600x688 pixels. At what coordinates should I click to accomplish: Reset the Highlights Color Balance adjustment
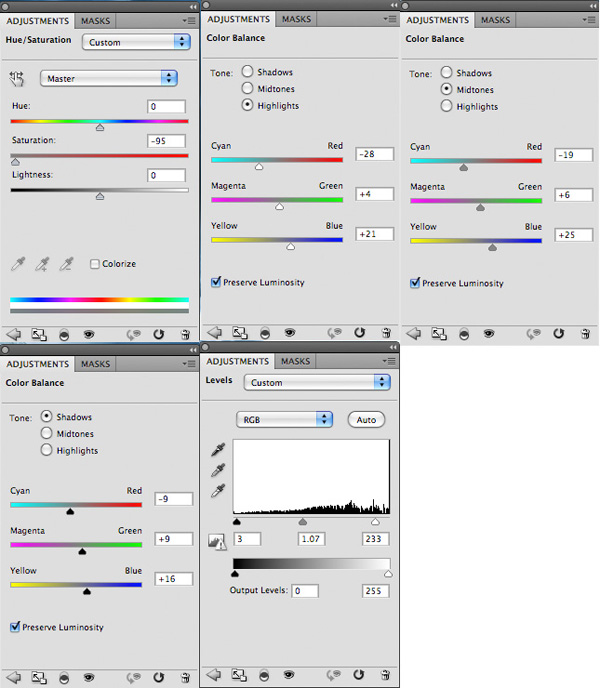359,333
